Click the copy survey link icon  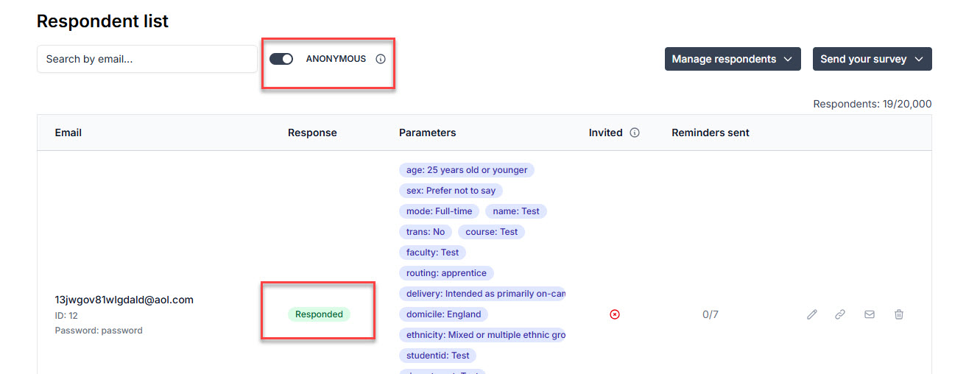pyautogui.click(x=840, y=314)
